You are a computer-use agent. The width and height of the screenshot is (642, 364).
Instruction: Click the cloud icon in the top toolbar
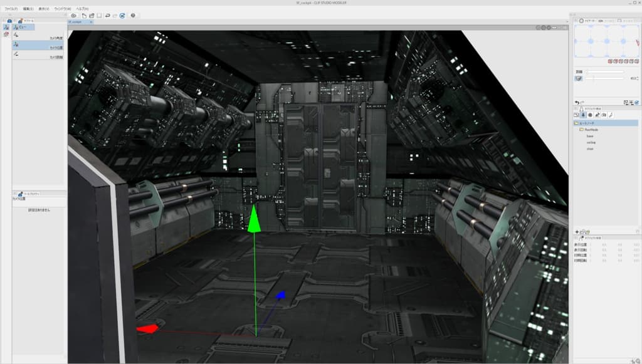pos(74,16)
